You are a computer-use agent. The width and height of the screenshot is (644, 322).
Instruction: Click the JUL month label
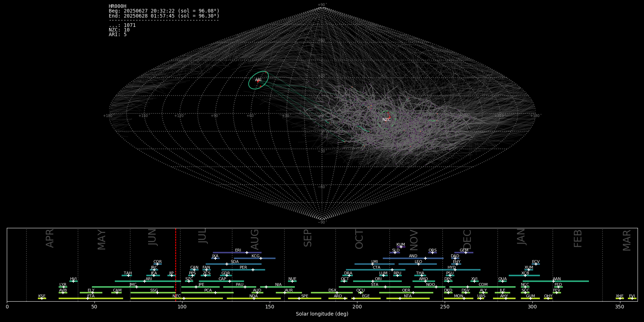click(203, 236)
